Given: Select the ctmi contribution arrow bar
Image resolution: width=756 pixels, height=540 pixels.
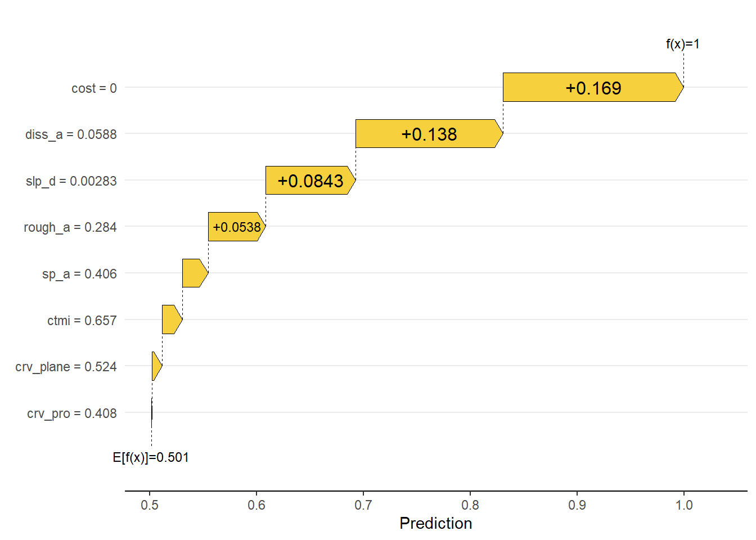Looking at the screenshot, I should coord(171,319).
